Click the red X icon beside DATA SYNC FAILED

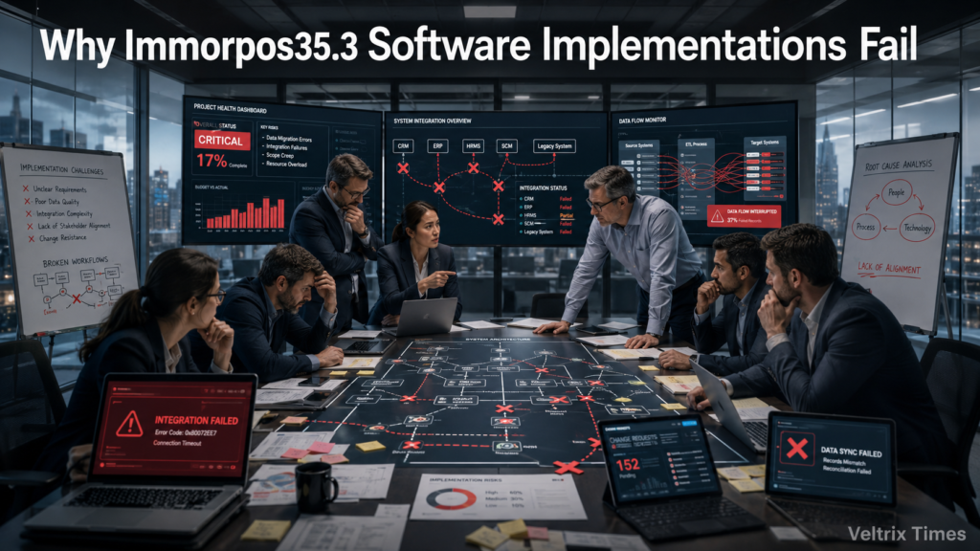[797, 449]
